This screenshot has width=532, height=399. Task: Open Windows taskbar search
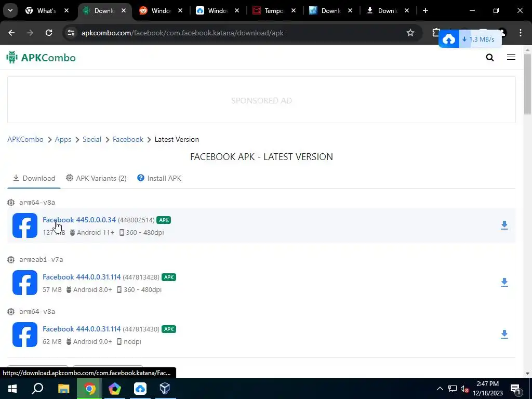coord(37,389)
